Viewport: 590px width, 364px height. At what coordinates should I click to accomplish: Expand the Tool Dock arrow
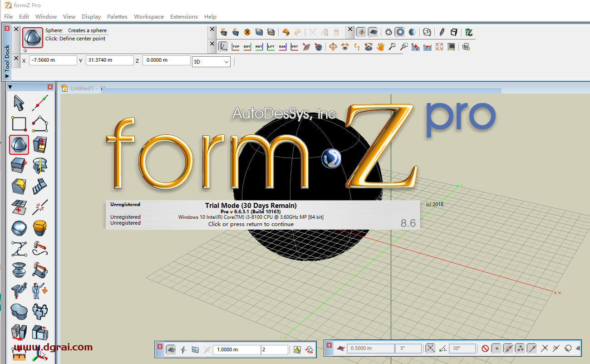click(7, 76)
